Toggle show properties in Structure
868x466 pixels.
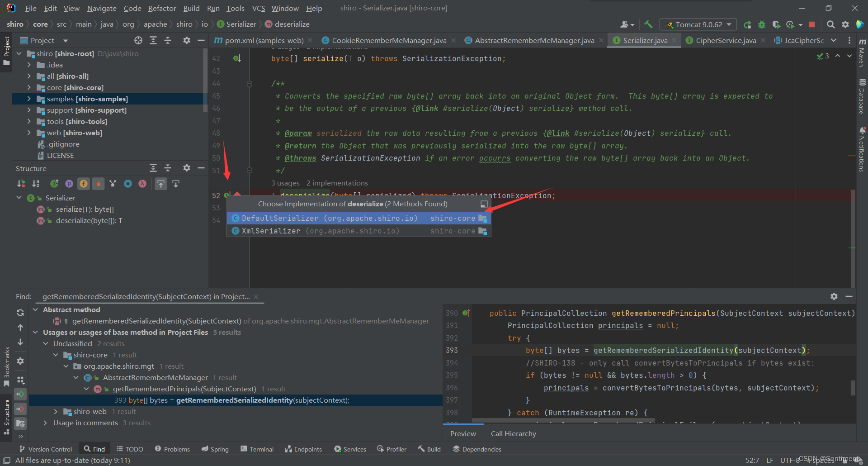69,184
